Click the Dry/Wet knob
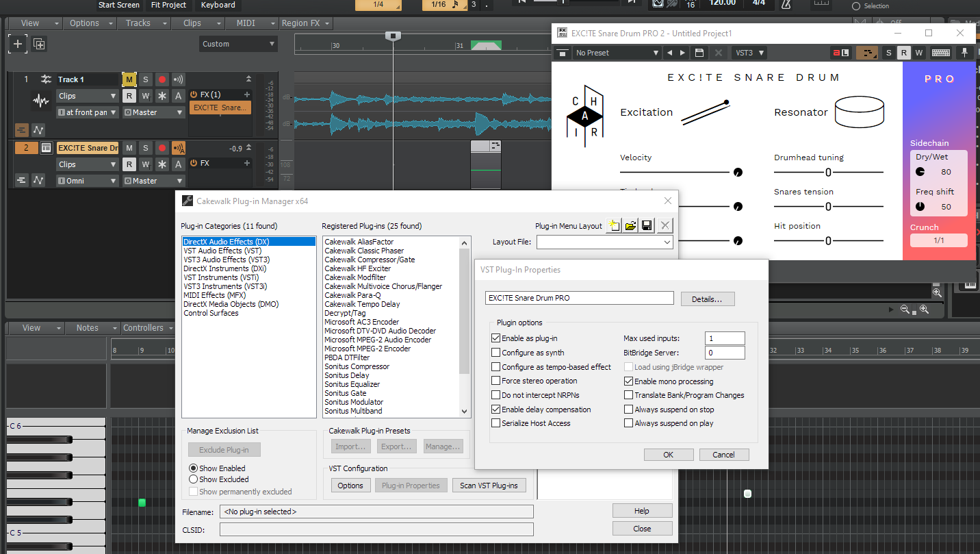Screen dimensions: 980x554 (x=920, y=172)
